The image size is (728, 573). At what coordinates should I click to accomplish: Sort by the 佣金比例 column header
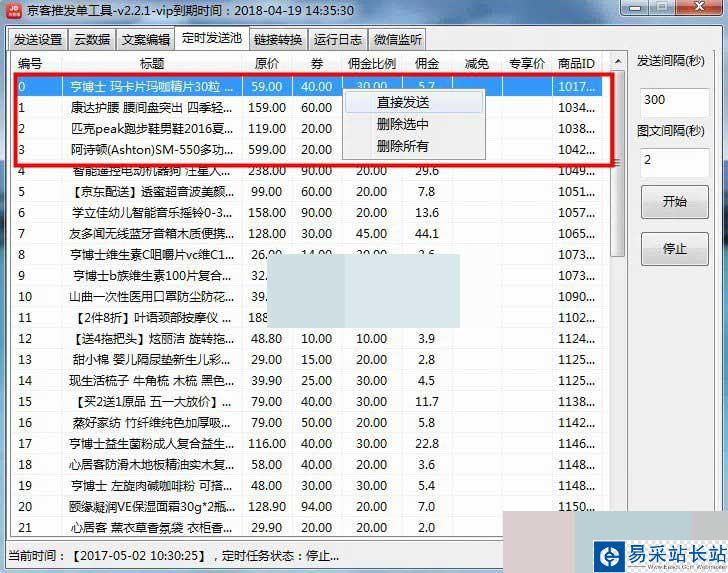tap(372, 64)
